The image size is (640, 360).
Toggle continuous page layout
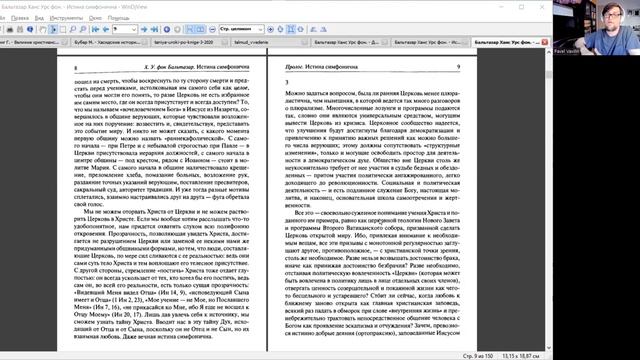[x=190, y=29]
